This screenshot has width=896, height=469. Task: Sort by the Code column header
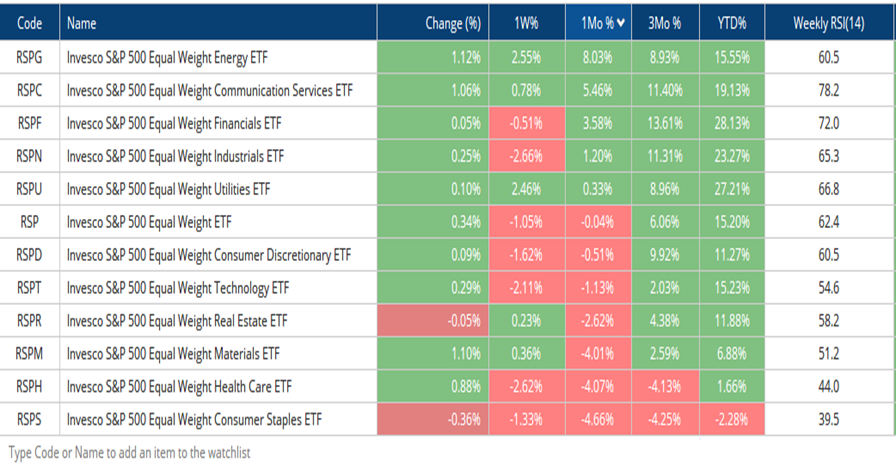(29, 24)
